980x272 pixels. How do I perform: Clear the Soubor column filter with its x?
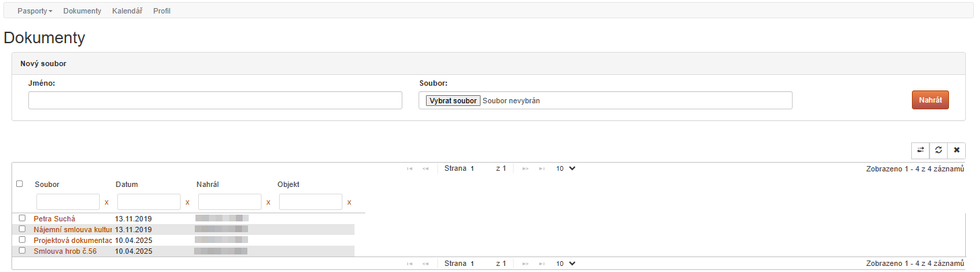click(106, 202)
